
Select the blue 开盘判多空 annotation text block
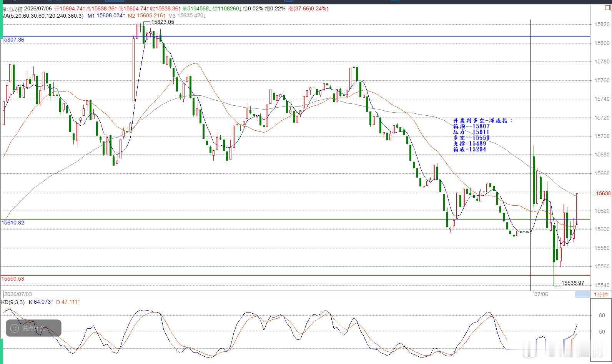point(482,135)
